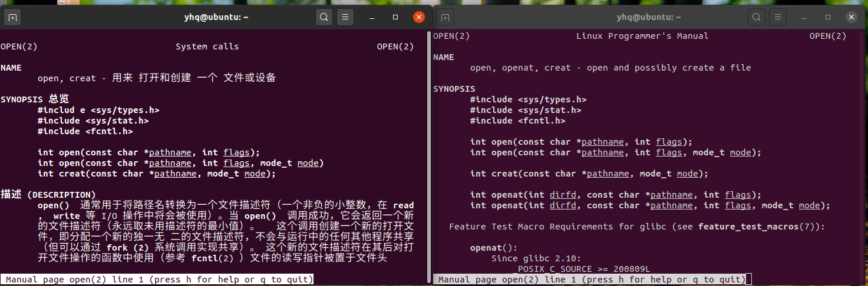Click '描述 (DESCRIPTION)' heading in left terminal
868x286 pixels.
[x=48, y=194]
